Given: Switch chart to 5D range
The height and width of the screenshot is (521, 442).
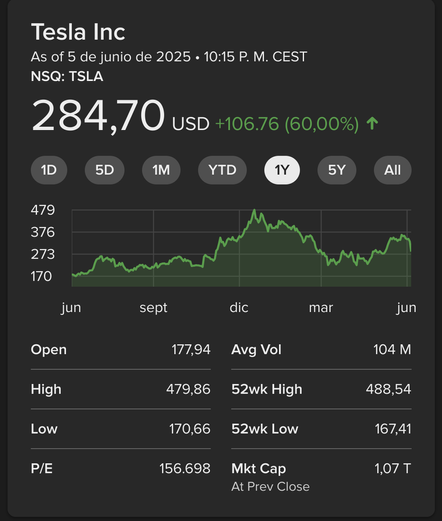Looking at the screenshot, I should point(105,170).
